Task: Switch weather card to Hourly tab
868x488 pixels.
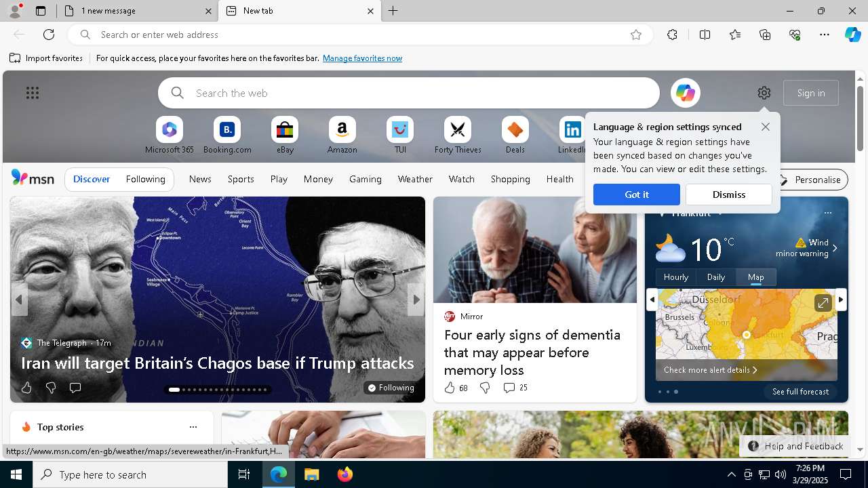Action: point(676,277)
